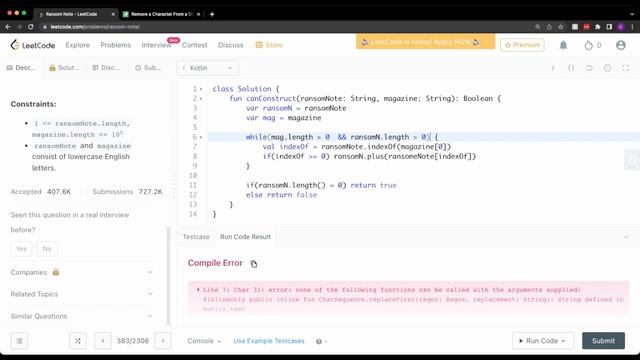Expand the Related Topics section
640x360 pixels.
click(82, 294)
